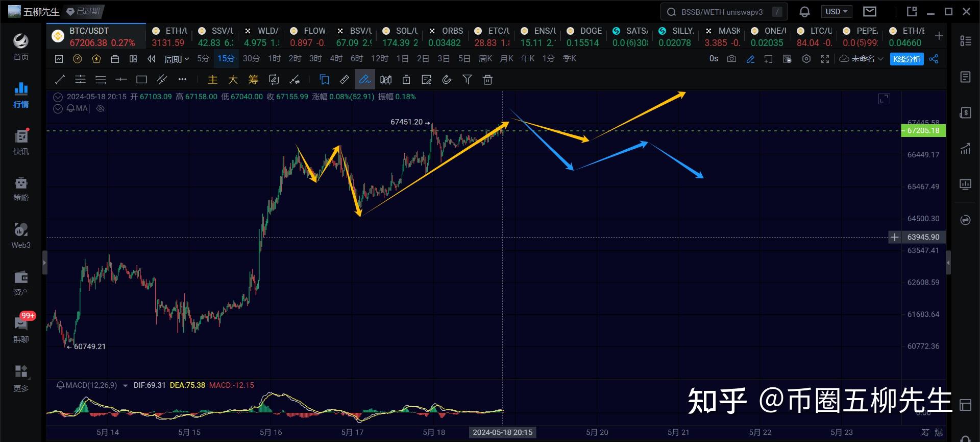Collapse the MA indicator chevron circle
980x442 pixels.
(58, 108)
